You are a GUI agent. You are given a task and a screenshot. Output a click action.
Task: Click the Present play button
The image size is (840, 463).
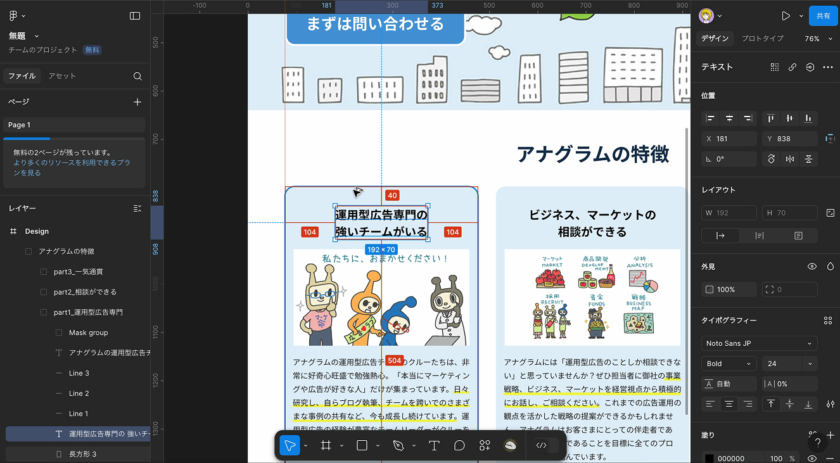(785, 16)
